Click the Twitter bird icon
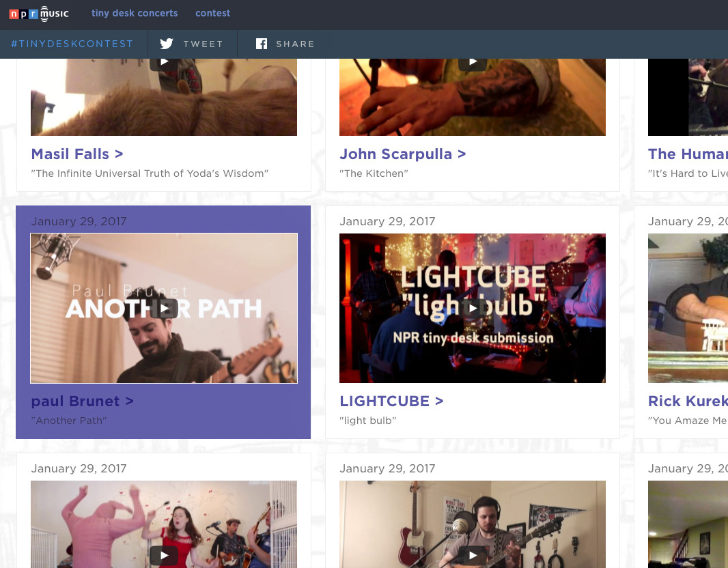The image size is (728, 568). click(x=166, y=44)
